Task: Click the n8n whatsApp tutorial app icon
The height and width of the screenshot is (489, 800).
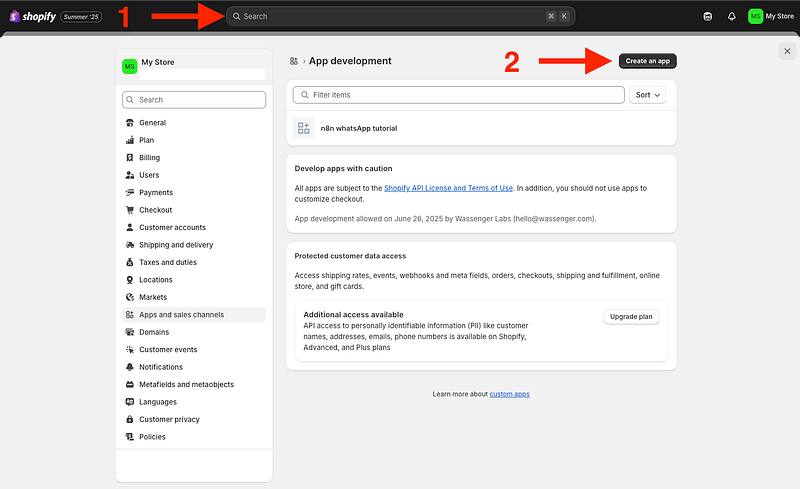Action: point(304,128)
